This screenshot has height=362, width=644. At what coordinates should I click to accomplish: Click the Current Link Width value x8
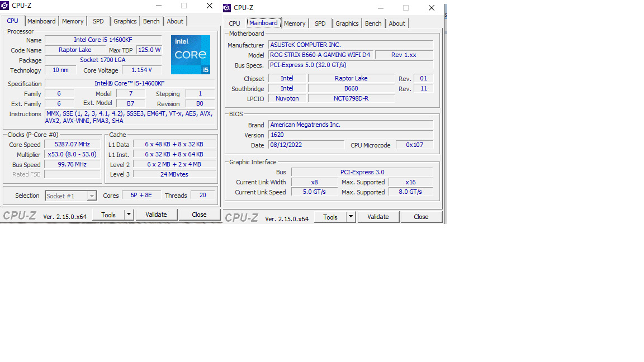[x=314, y=182]
